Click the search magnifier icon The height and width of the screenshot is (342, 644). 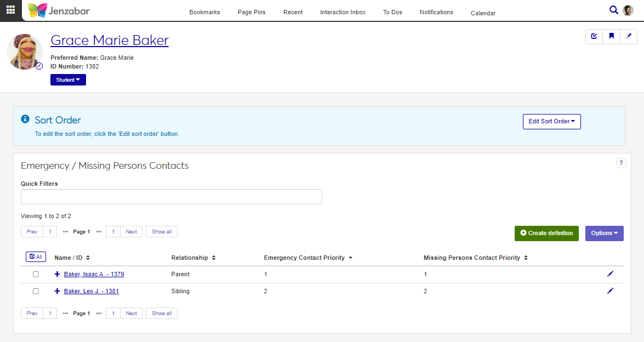pos(614,10)
